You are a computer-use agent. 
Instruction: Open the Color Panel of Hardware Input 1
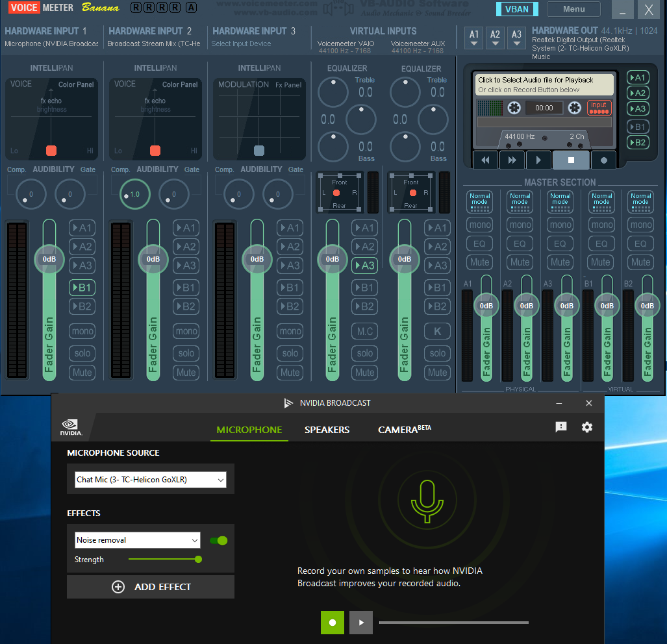pos(76,84)
